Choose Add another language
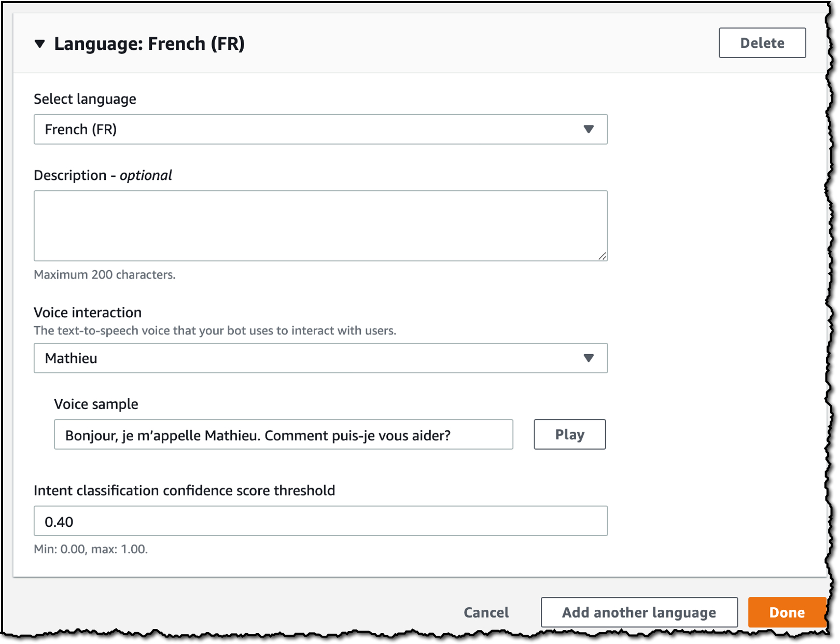 point(639,612)
